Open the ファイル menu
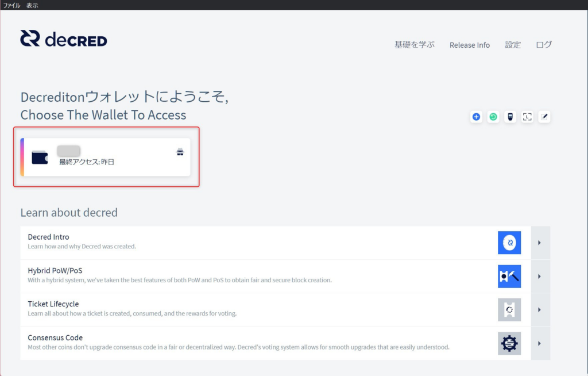Viewport: 588px width, 376px height. pos(11,5)
